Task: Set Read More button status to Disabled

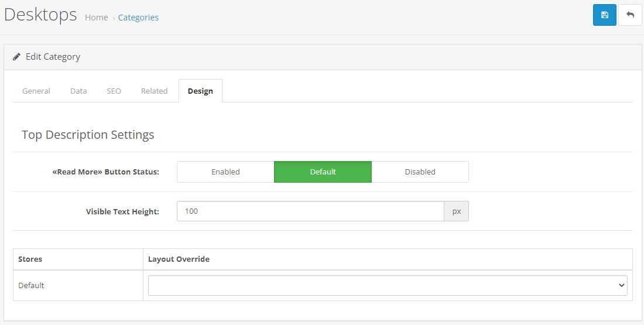Action: 420,172
